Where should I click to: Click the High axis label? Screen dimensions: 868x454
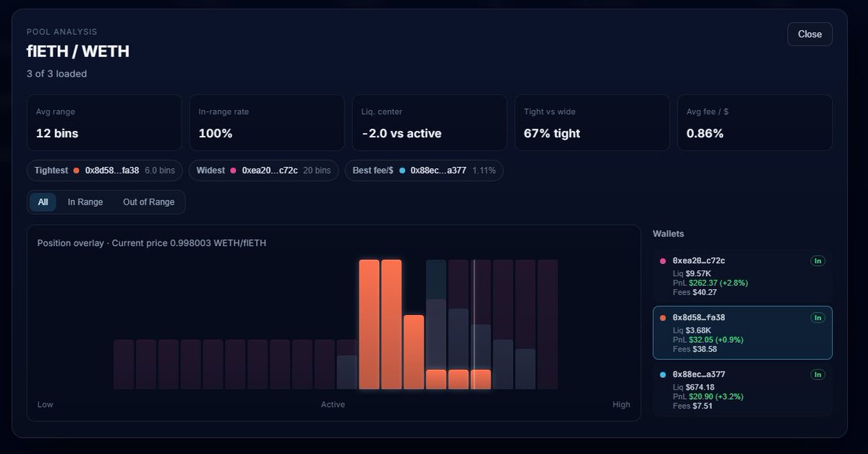[x=621, y=405]
